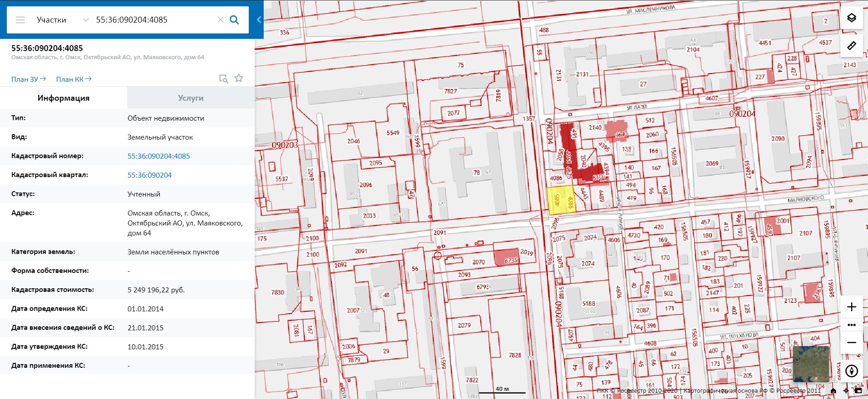Click the zoom-to-object icon beside the star

click(x=223, y=79)
